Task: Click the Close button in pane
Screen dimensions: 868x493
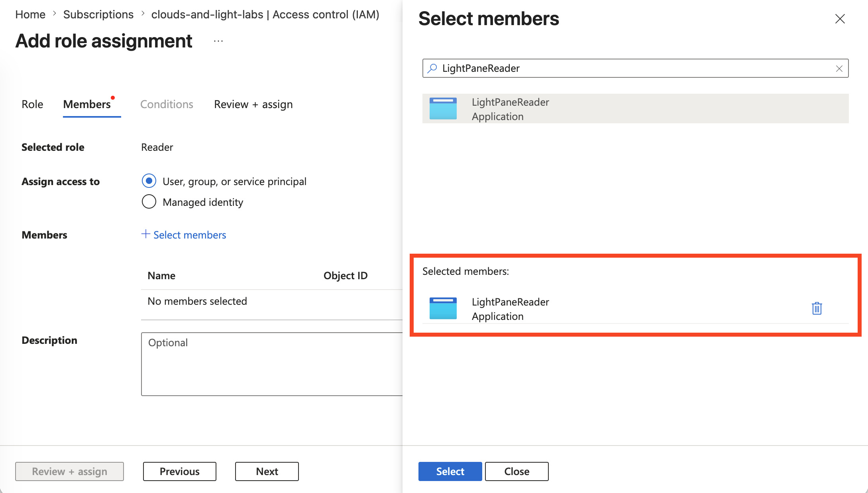Action: [516, 471]
